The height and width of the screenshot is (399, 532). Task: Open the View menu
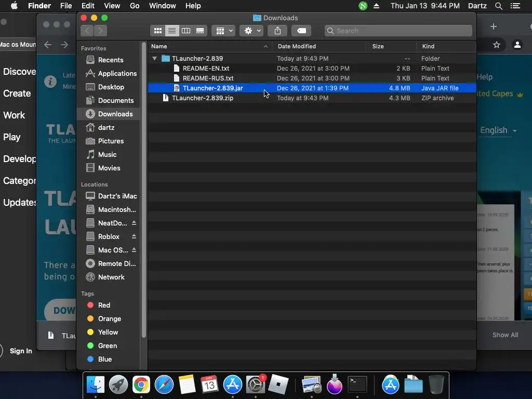[x=112, y=6]
